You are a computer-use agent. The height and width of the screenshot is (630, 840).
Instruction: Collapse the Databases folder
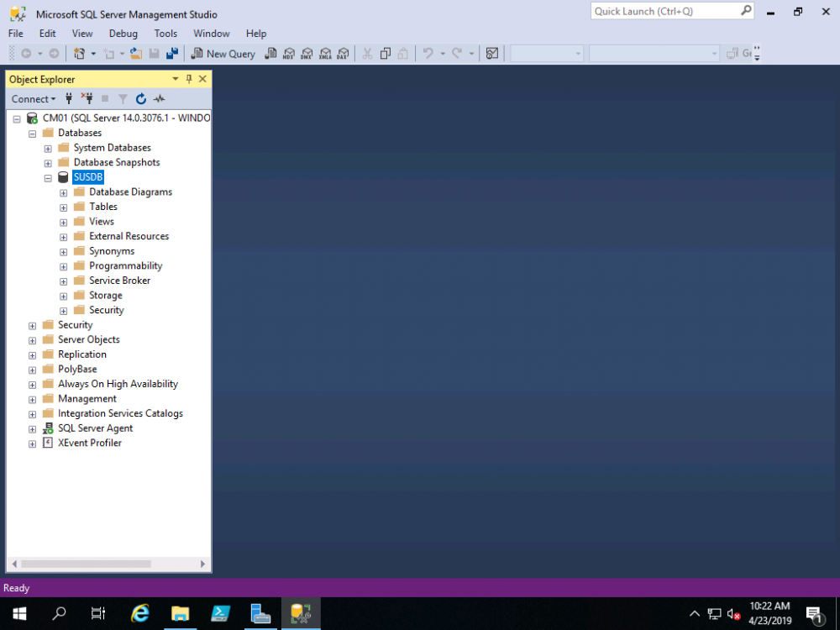(x=32, y=134)
